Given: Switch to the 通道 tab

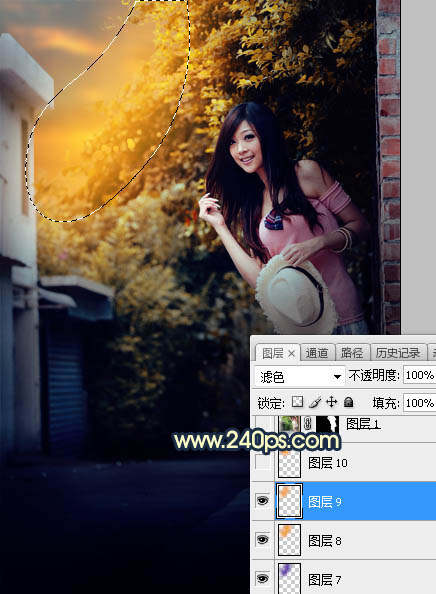Looking at the screenshot, I should (317, 353).
